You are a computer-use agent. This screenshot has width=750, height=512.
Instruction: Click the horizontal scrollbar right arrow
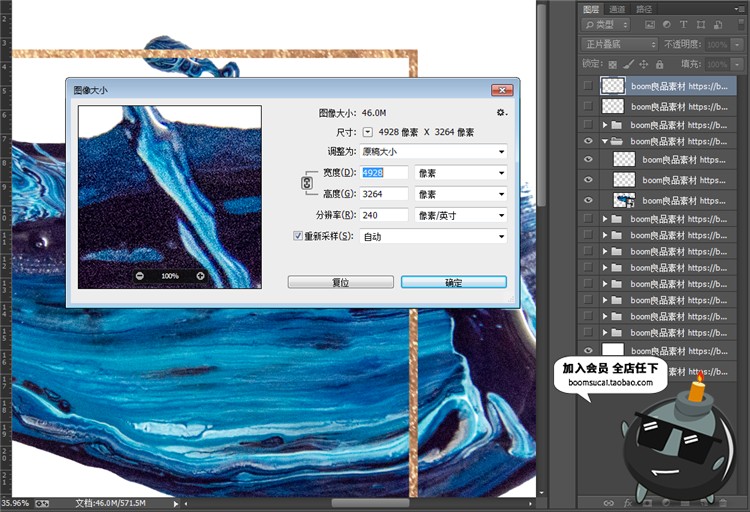[x=530, y=503]
